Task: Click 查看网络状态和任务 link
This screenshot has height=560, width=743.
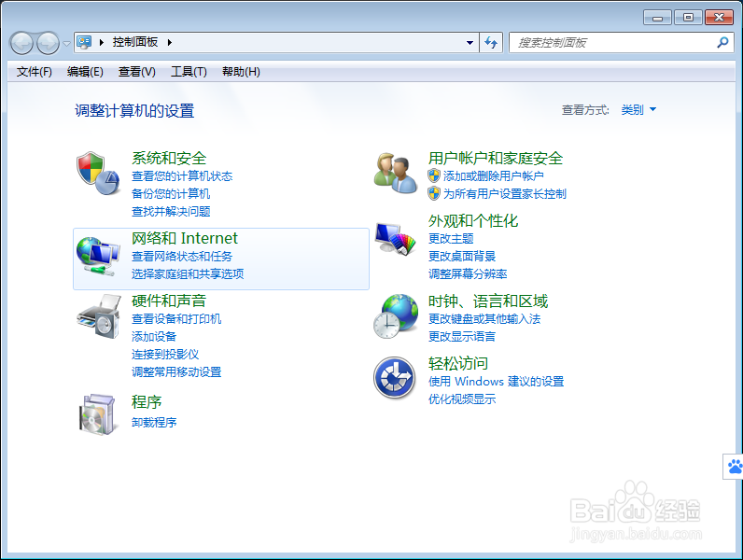Action: pyautogui.click(x=182, y=257)
